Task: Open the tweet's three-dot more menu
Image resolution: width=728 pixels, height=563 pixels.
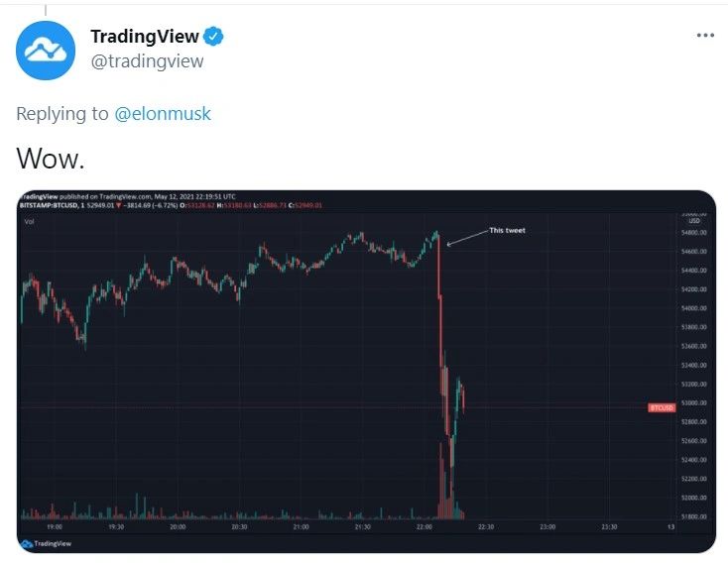Action: point(705,36)
